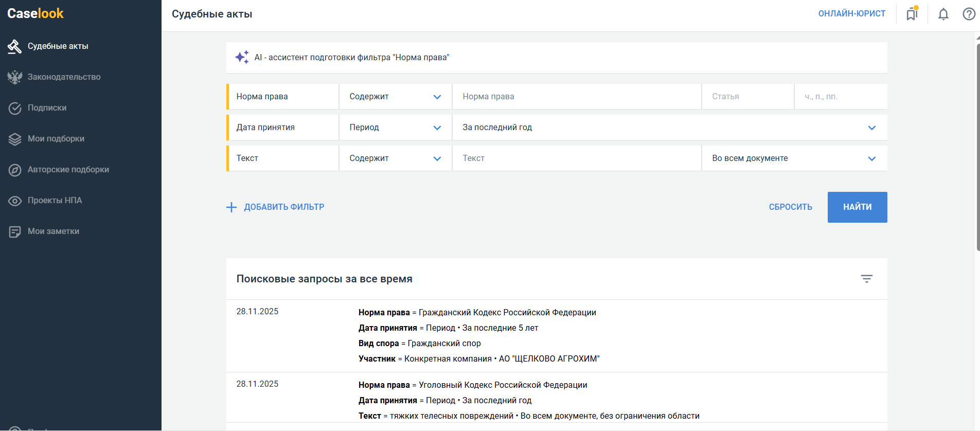Open Законодательство in sidebar
Image resolution: width=980 pixels, height=431 pixels.
click(x=64, y=77)
